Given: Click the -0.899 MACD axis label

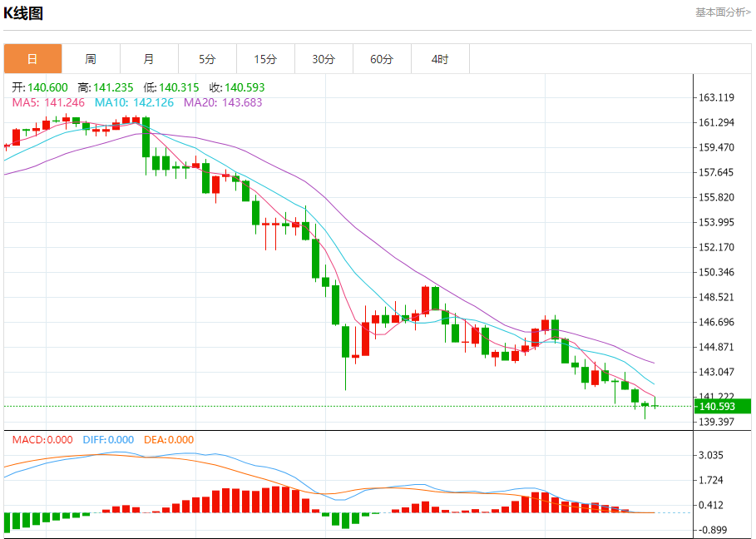Looking at the screenshot, I should [x=713, y=531].
